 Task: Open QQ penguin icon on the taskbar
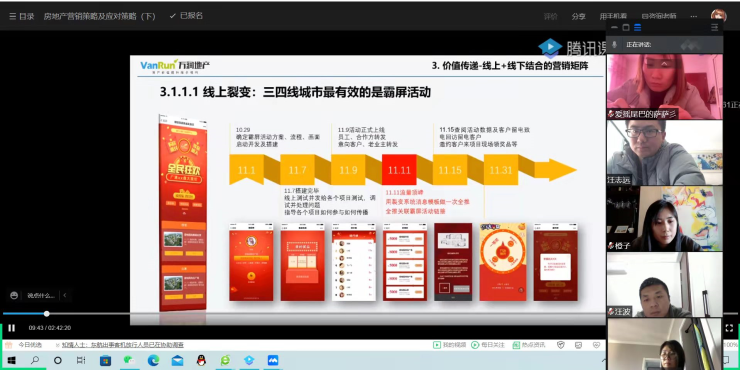[202, 361]
